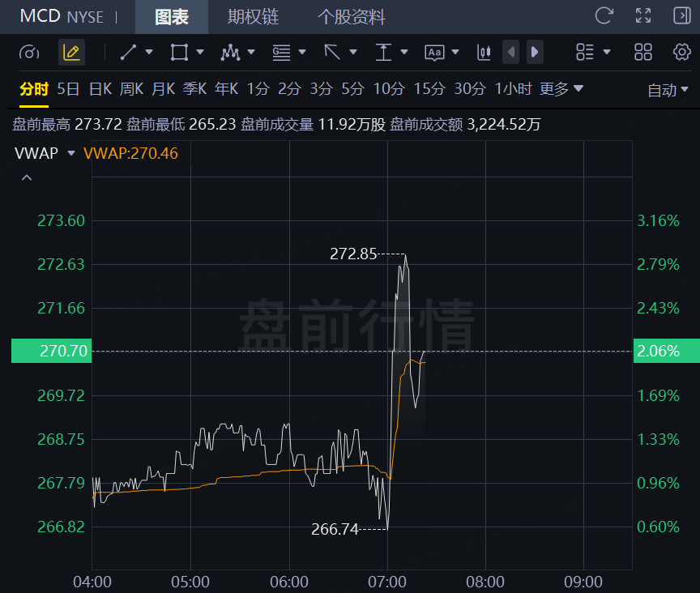
Task: Select 分时 timeframe
Action: click(34, 89)
